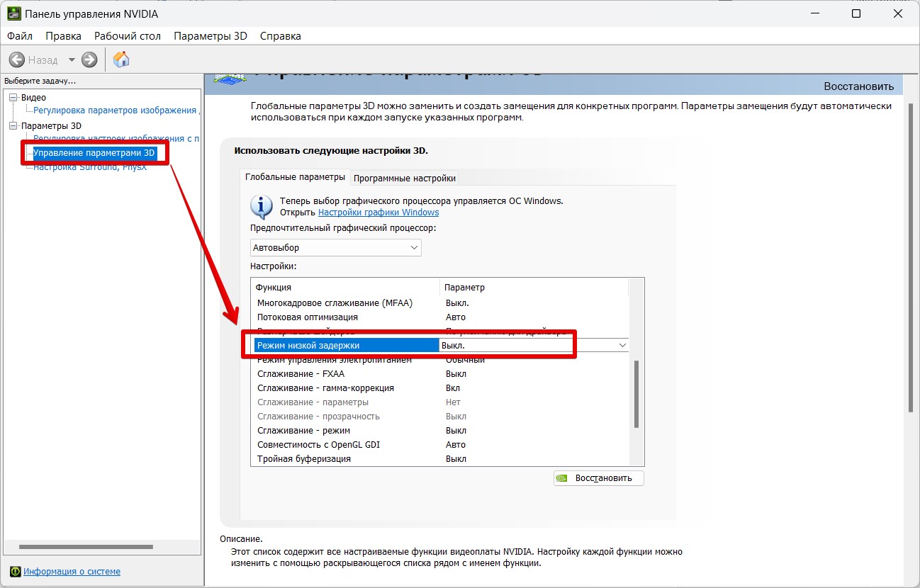Image resolution: width=920 pixels, height=588 pixels.
Task: Select Многокадровое сглаживание (MFAA) row
Action: 440,303
